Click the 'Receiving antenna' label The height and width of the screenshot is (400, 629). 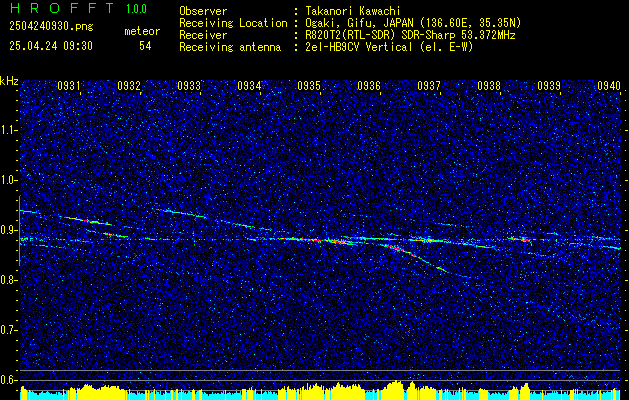tap(230, 47)
